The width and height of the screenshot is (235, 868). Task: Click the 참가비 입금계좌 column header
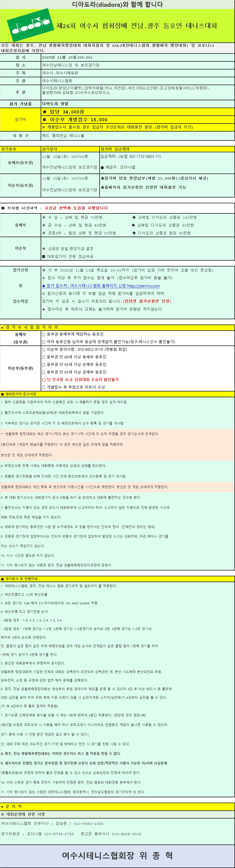tap(115, 149)
